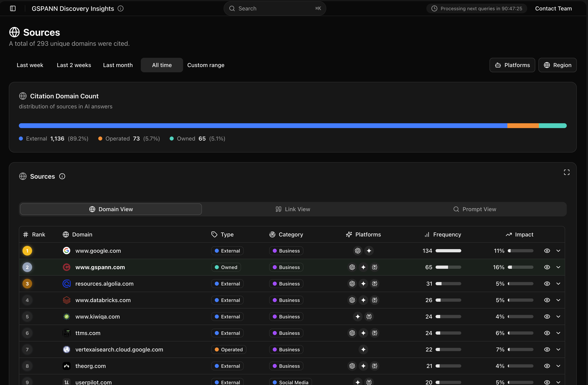
Task: Open the www.gspann.com domain name
Action: pyautogui.click(x=100, y=267)
